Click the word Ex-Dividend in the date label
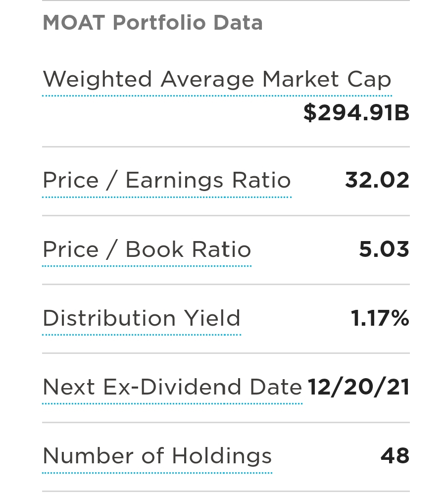The height and width of the screenshot is (494, 448). [173, 387]
